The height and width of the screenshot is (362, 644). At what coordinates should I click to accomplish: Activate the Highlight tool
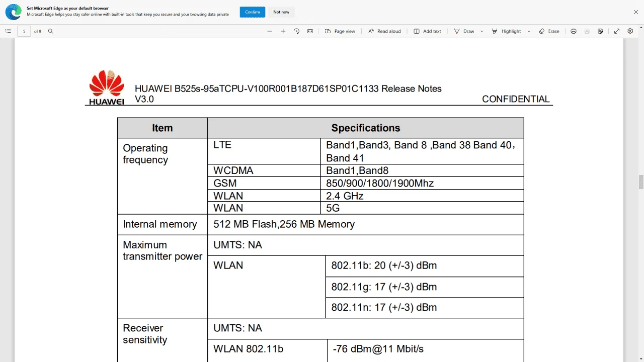pyautogui.click(x=507, y=31)
